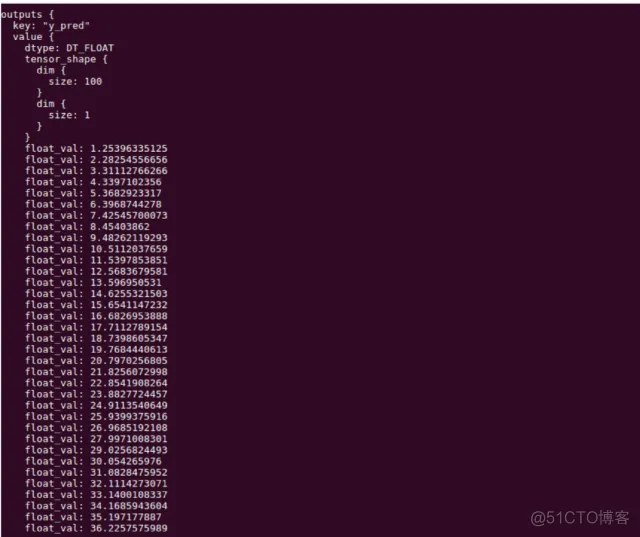Click the 'size: 100' dimension line
The height and width of the screenshot is (537, 640).
(x=75, y=82)
